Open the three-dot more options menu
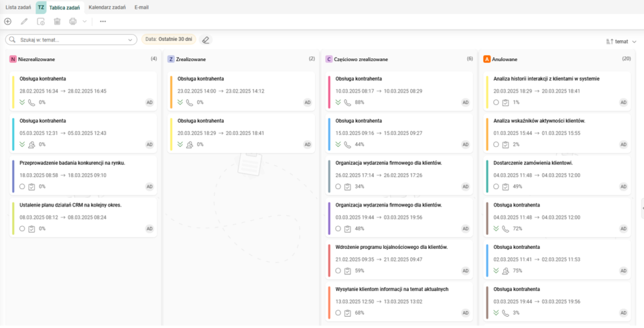 pyautogui.click(x=103, y=21)
